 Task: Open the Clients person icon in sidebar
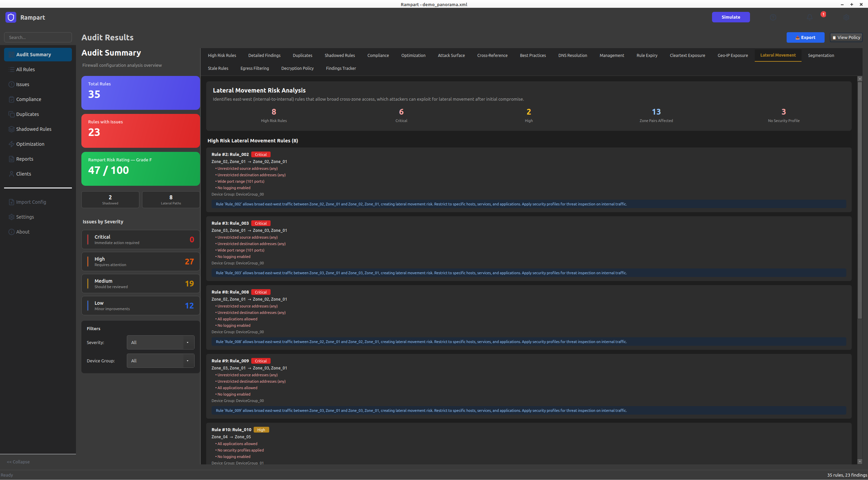pyautogui.click(x=12, y=174)
